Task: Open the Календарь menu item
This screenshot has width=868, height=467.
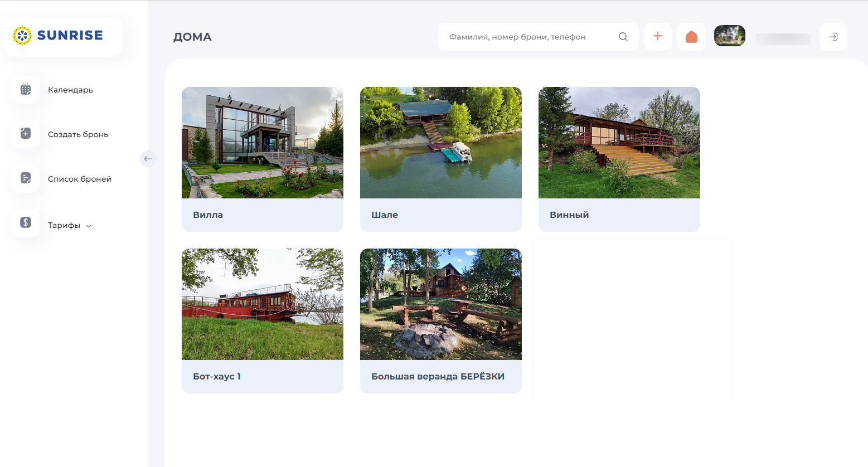Action: 70,90
